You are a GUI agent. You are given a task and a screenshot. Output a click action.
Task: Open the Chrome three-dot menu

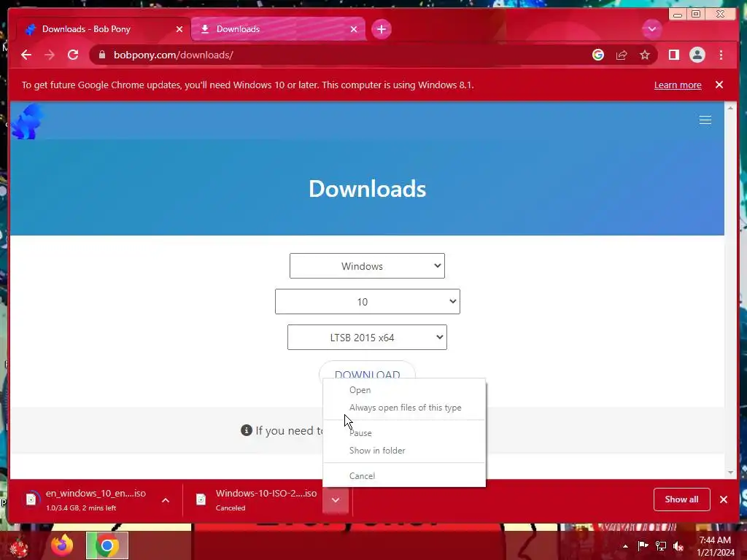(x=721, y=55)
